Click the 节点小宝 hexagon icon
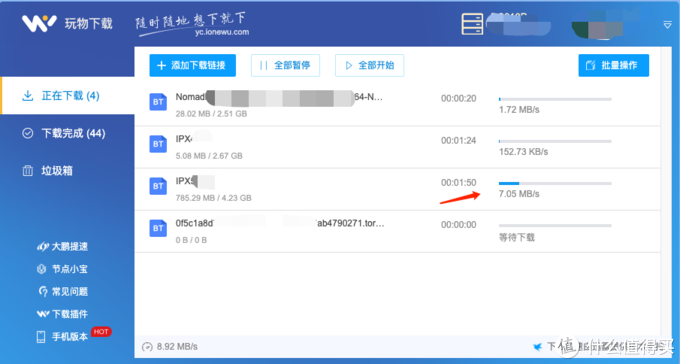The width and height of the screenshot is (680, 364). click(42, 269)
